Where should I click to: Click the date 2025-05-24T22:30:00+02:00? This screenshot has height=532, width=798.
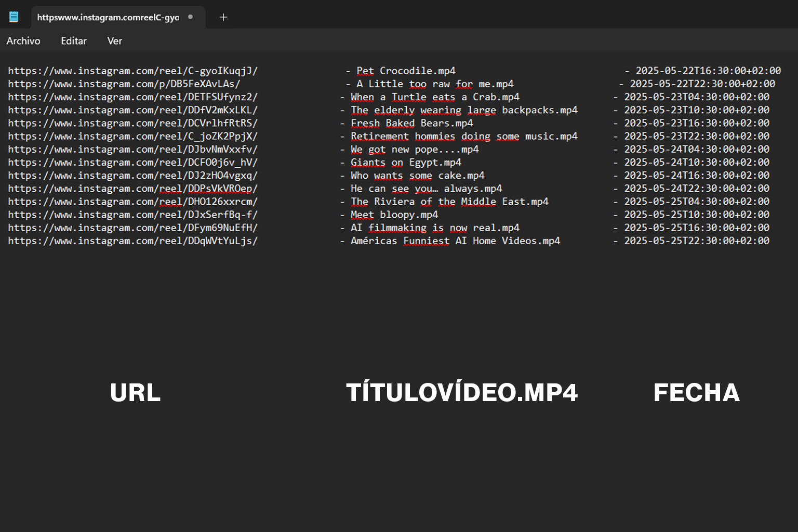point(697,189)
